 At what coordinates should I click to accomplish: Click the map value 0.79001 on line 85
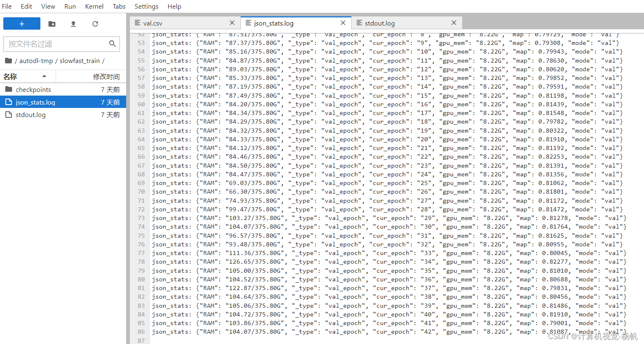pos(555,323)
